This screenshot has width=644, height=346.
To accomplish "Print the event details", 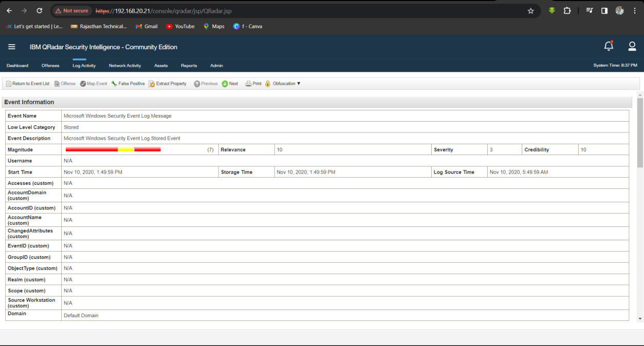I will 253,84.
